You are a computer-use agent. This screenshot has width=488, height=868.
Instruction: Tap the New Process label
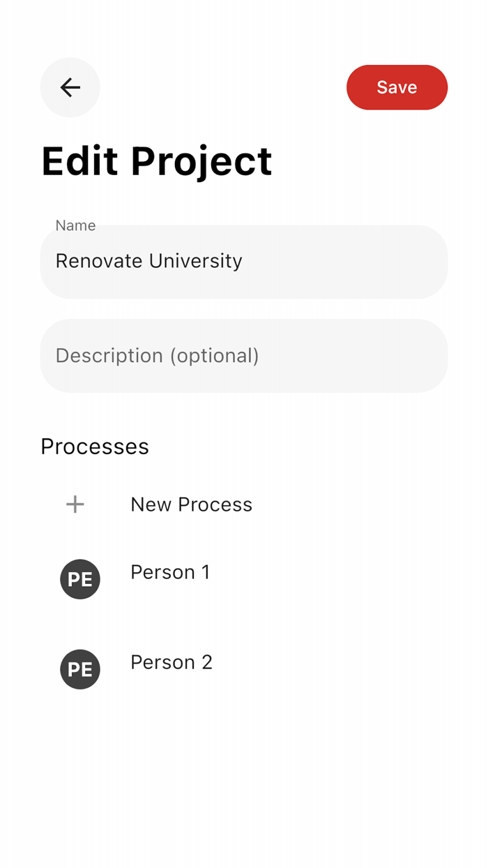(x=191, y=504)
